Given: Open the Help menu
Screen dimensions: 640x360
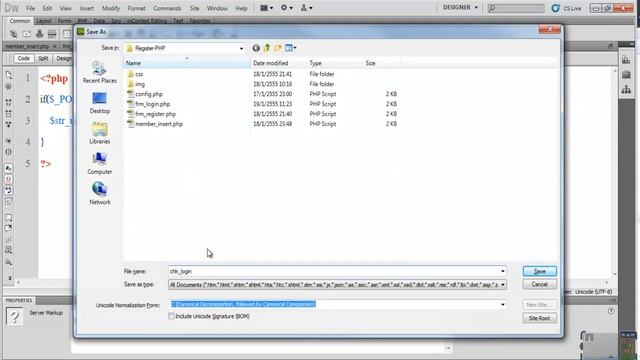Looking at the screenshot, I should 241,8.
